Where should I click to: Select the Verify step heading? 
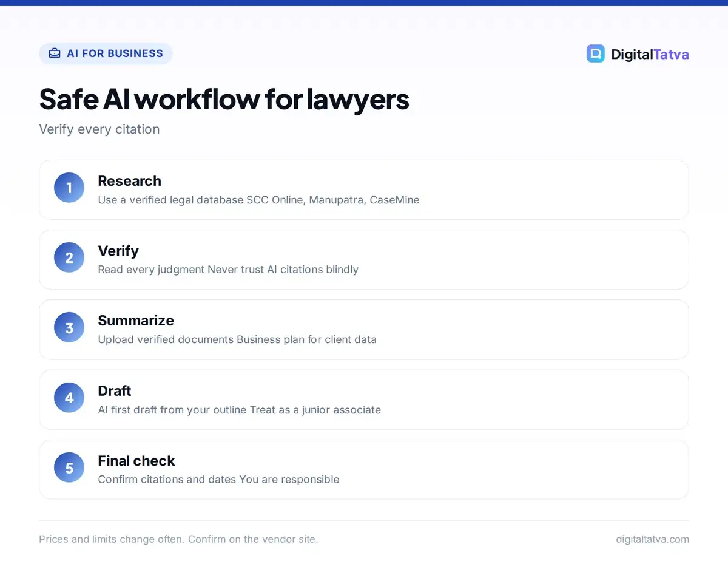click(x=118, y=251)
